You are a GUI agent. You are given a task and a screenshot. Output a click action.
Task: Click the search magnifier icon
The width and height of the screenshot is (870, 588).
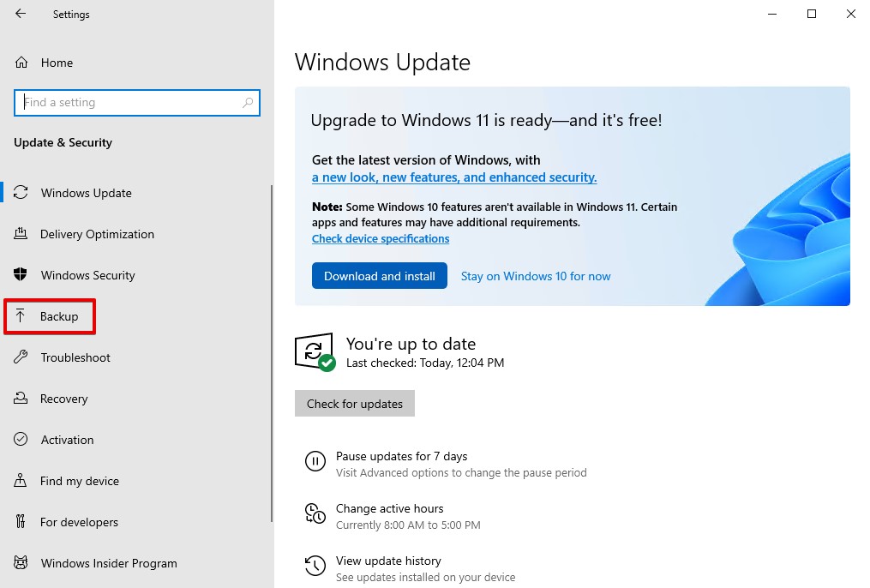click(248, 103)
